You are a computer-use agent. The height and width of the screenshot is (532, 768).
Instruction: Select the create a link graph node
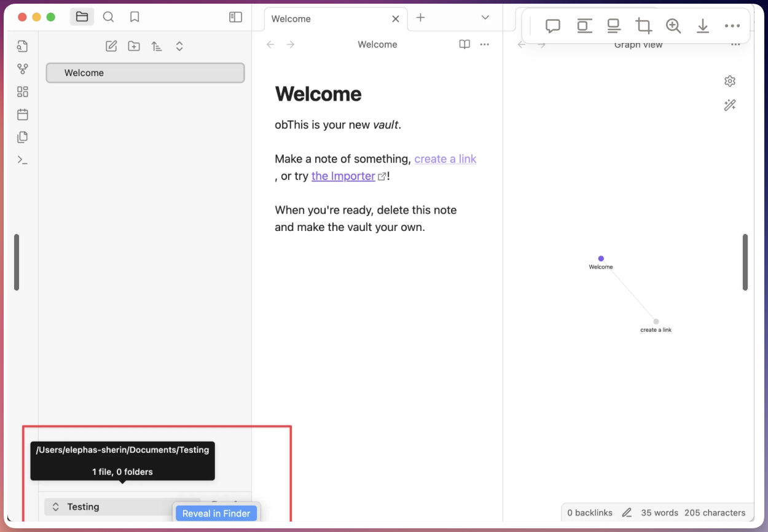pyautogui.click(x=656, y=321)
